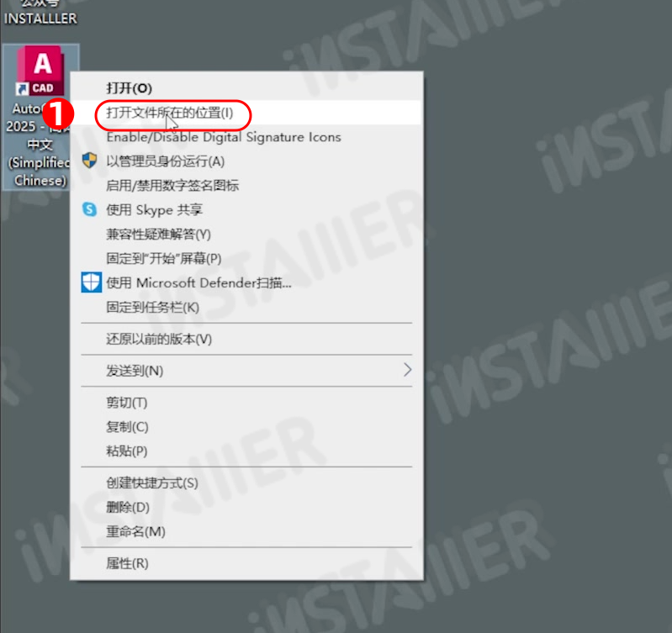Screen dimensions: 672x633
Task: Select 启用/禁用数字签名图标 entry
Action: [x=246, y=186]
